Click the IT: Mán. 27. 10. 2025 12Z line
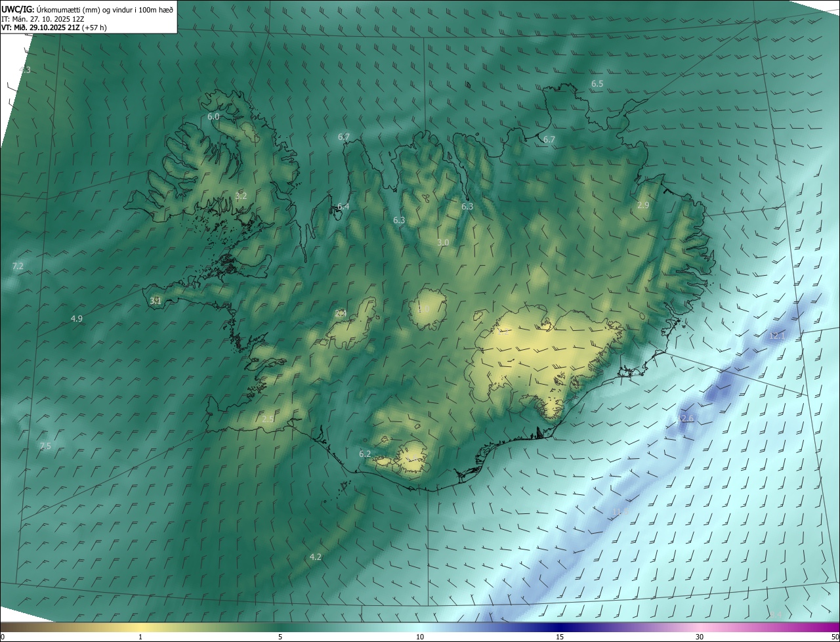Viewport: 840px width, 642px height. [x=43, y=19]
